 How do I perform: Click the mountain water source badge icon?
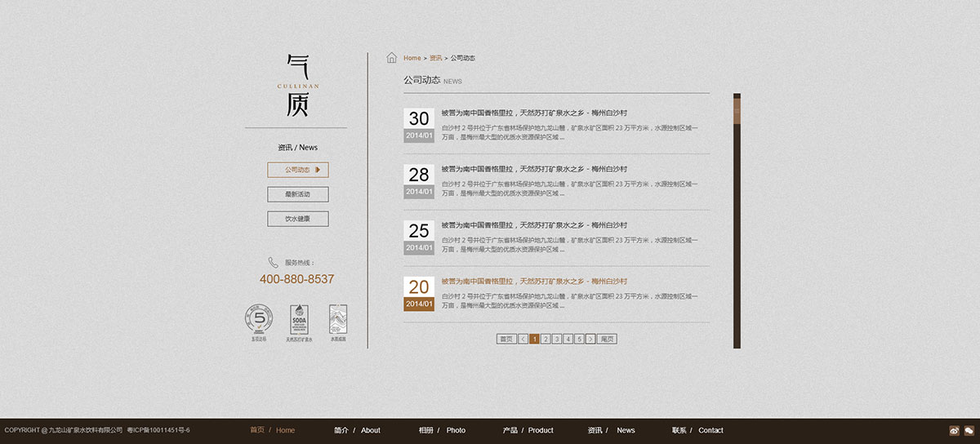pos(337,320)
